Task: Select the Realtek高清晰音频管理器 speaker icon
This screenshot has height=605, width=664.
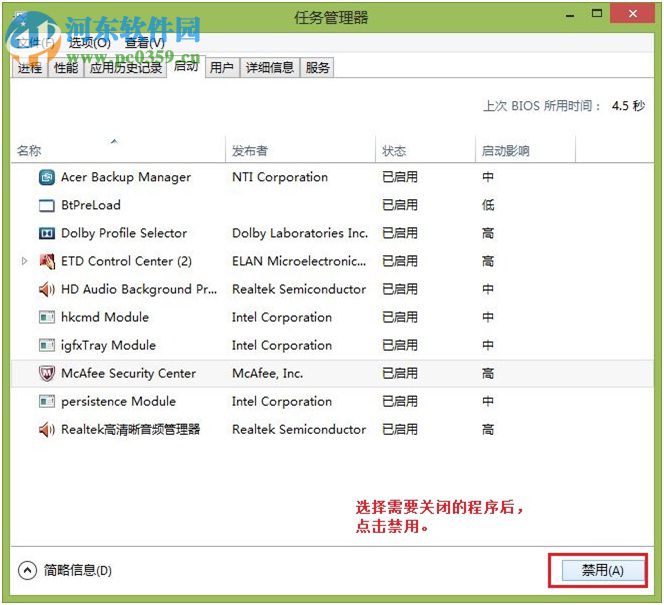Action: (46, 430)
